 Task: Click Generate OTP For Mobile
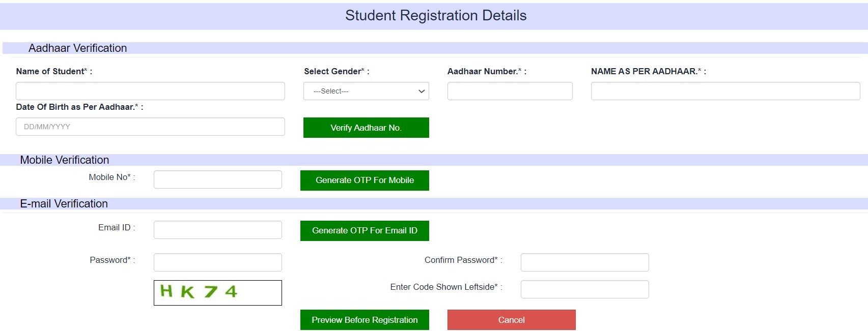364,180
